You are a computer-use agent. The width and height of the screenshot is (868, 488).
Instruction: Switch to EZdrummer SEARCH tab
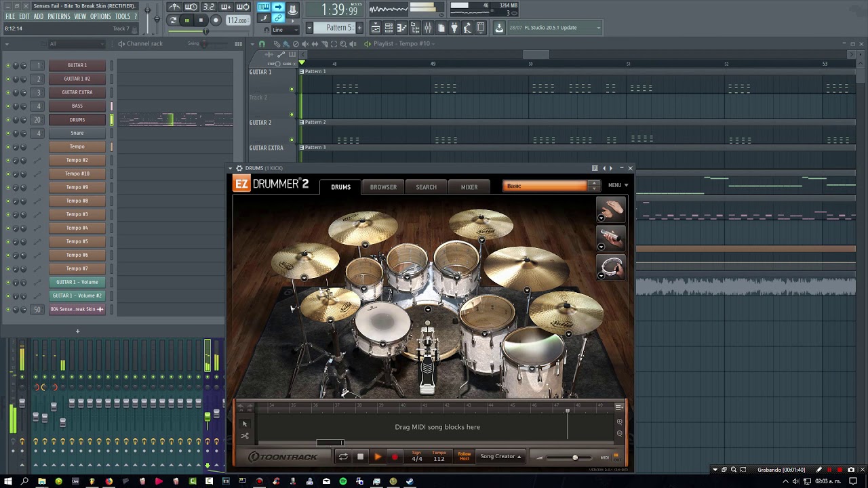point(427,187)
